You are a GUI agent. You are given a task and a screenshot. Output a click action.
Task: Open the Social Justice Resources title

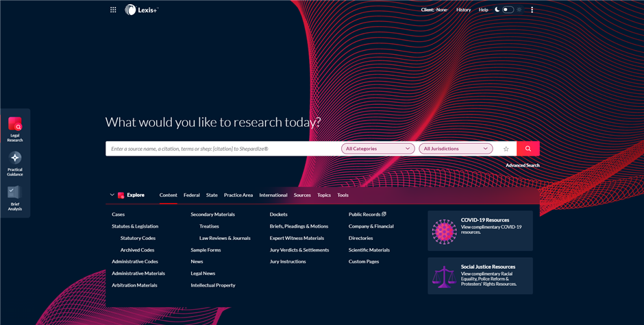[x=488, y=267]
